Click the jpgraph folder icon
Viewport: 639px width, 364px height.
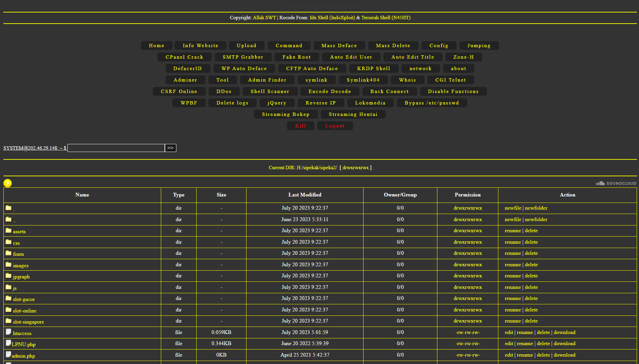[x=8, y=276]
